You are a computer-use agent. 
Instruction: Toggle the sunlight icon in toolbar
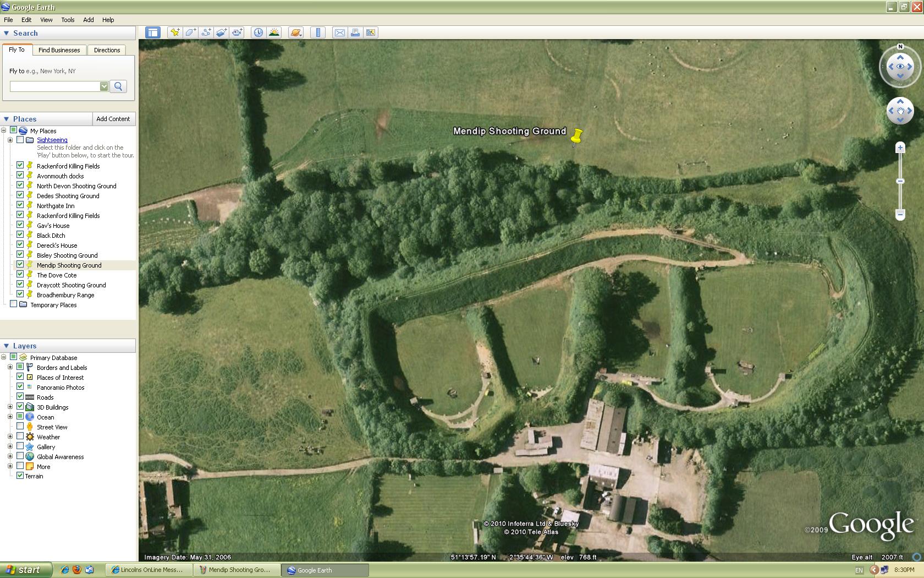274,32
